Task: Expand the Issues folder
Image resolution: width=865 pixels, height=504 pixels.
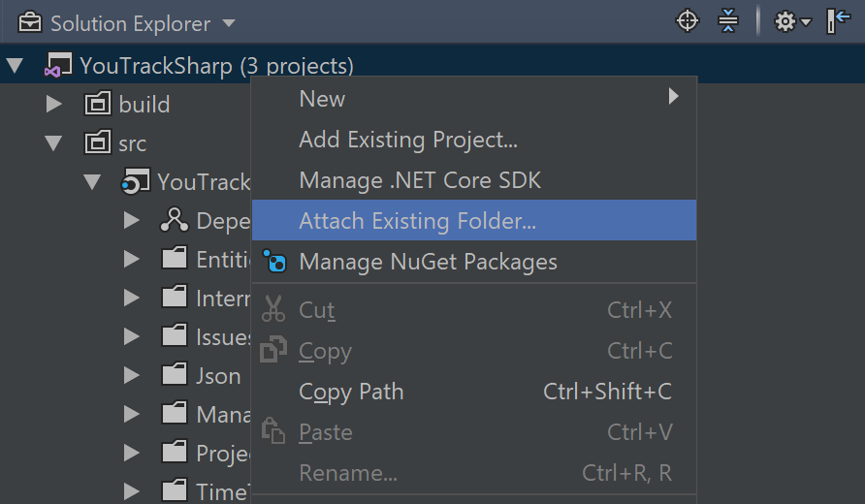Action: click(131, 335)
